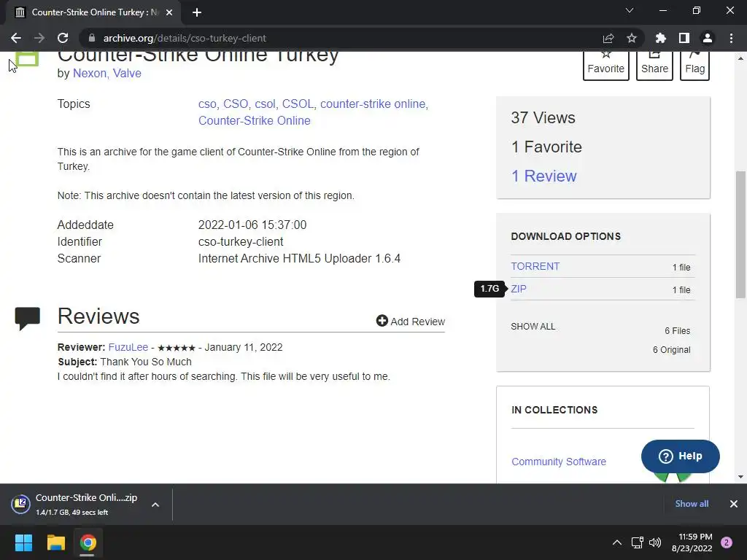
Task: Open the uppercase CSO topic link
Action: click(236, 104)
